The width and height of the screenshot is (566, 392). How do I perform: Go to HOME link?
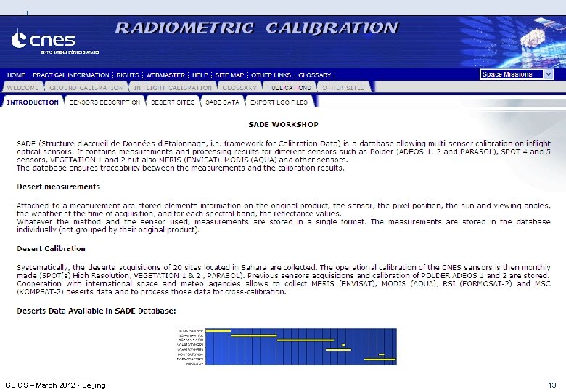pyautogui.click(x=16, y=75)
